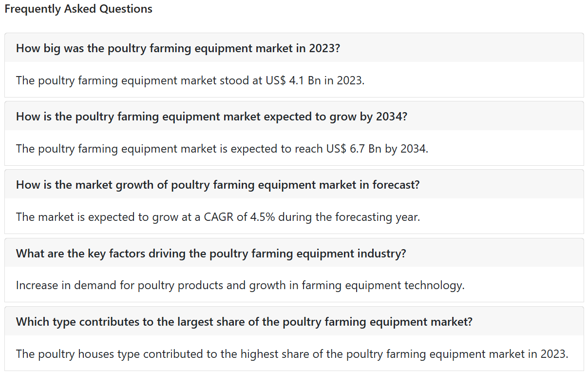Click the answer about demand for poultry products
Screen dimensions: 588x372
click(x=240, y=285)
